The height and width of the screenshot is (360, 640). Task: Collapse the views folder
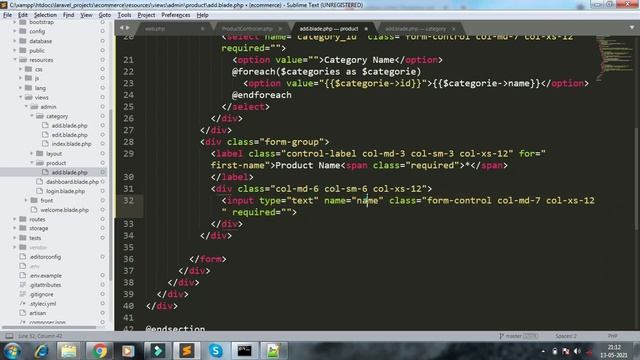20,97
